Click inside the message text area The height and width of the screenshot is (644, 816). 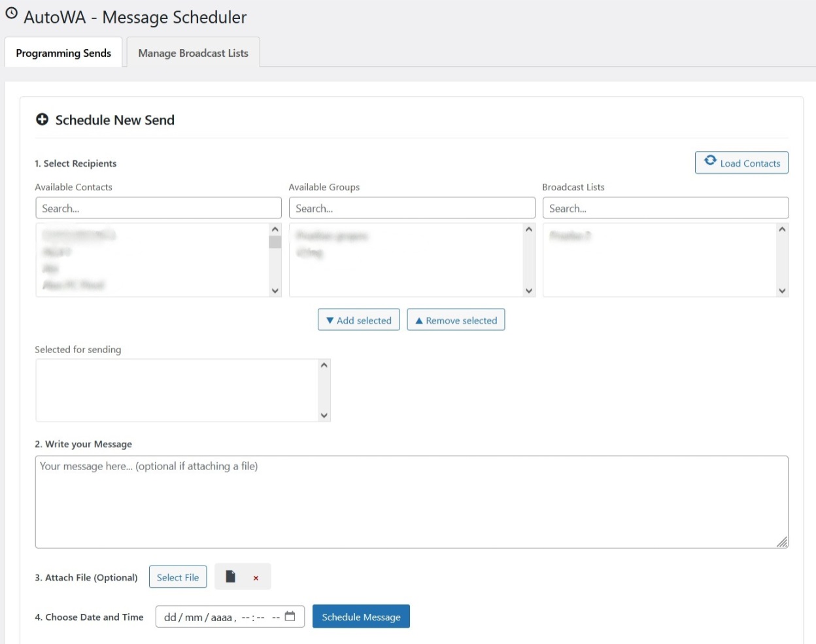411,502
